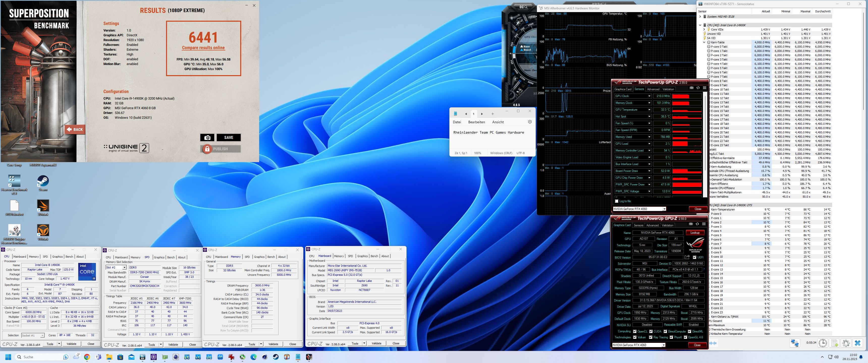Open the VRMark desktop shortcut
This screenshot has height=363, width=868.
click(43, 232)
